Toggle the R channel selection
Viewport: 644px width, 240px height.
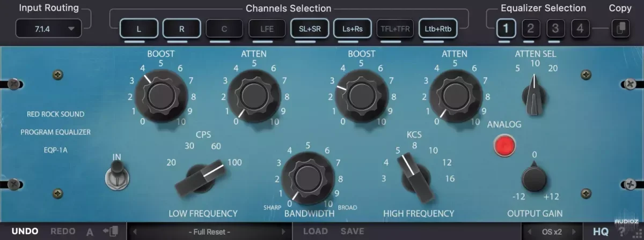coord(181,28)
